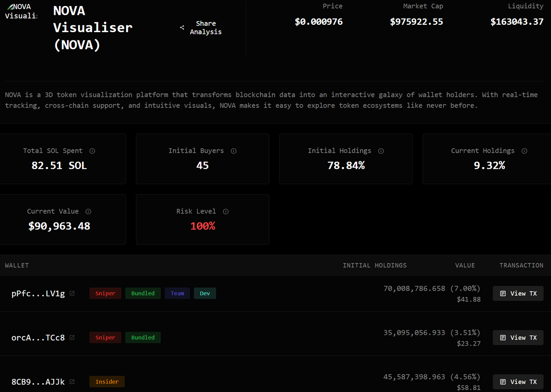Open external link icon for wallet 8CB9...AJJk
Image resolution: width=551 pixels, height=392 pixels.
click(72, 381)
